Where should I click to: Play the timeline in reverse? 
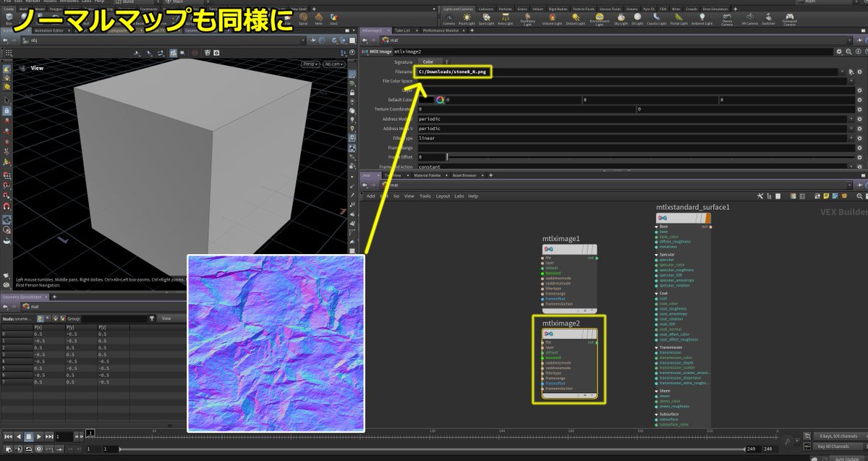point(19,436)
